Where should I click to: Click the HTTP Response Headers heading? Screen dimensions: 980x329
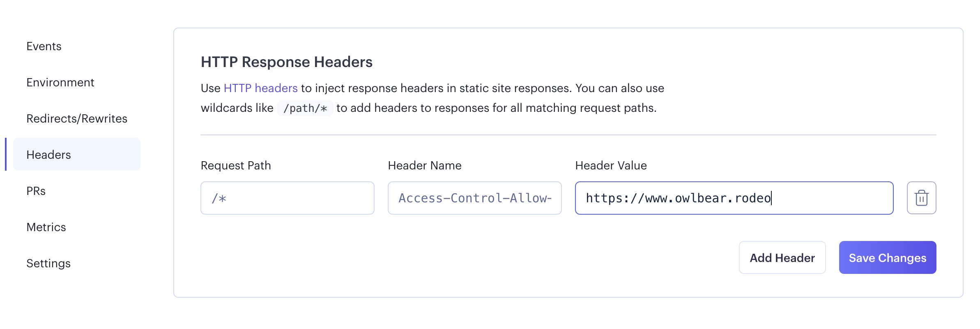286,62
